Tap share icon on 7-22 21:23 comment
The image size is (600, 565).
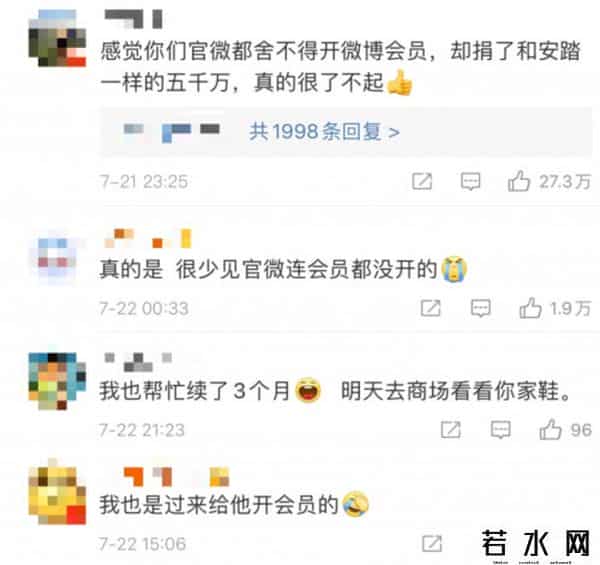451,430
